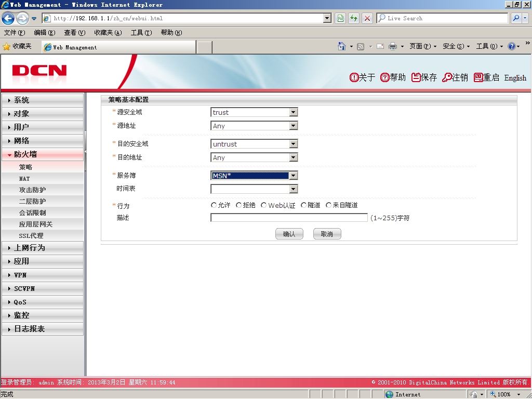
Task: Open the 关于 (About) icon link
Action: [362, 78]
